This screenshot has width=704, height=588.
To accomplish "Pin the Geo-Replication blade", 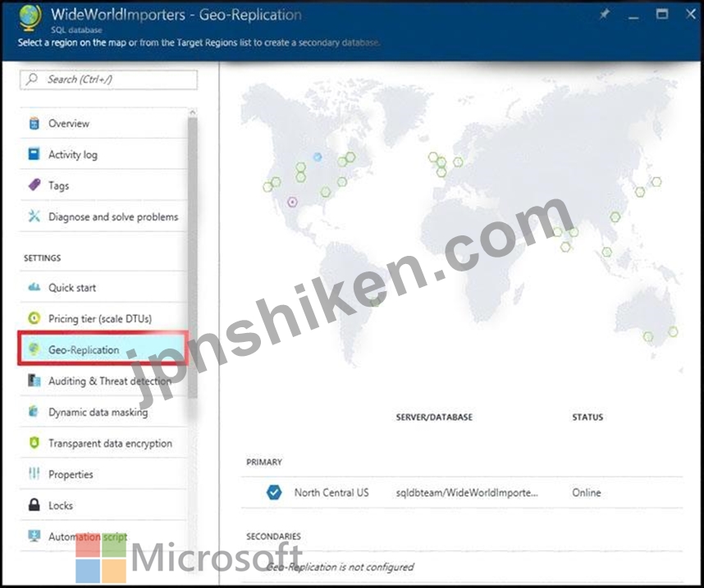I will click(x=605, y=15).
